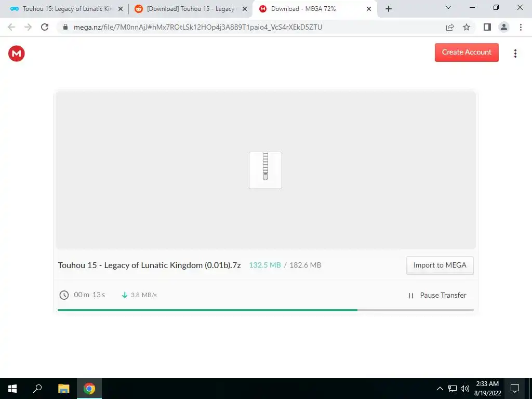Screen dimensions: 532x399
Task: Close the Touhou 15 Legacy of Lunatic Kingdom tab
Action: click(x=120, y=9)
